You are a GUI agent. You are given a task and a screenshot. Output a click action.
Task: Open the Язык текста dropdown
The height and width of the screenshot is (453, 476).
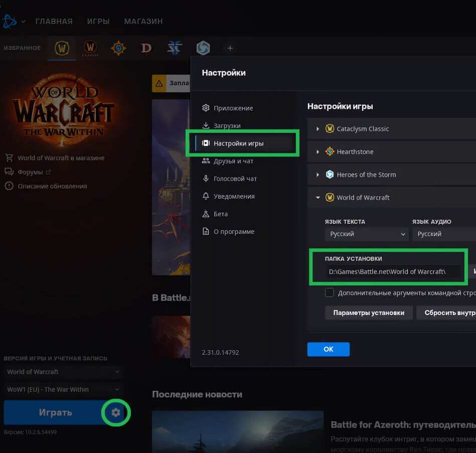367,234
